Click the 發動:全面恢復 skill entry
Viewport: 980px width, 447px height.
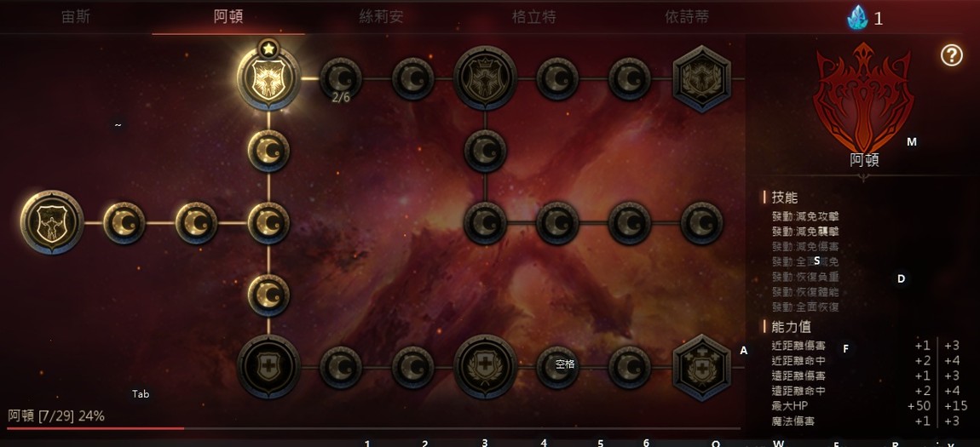(x=805, y=307)
